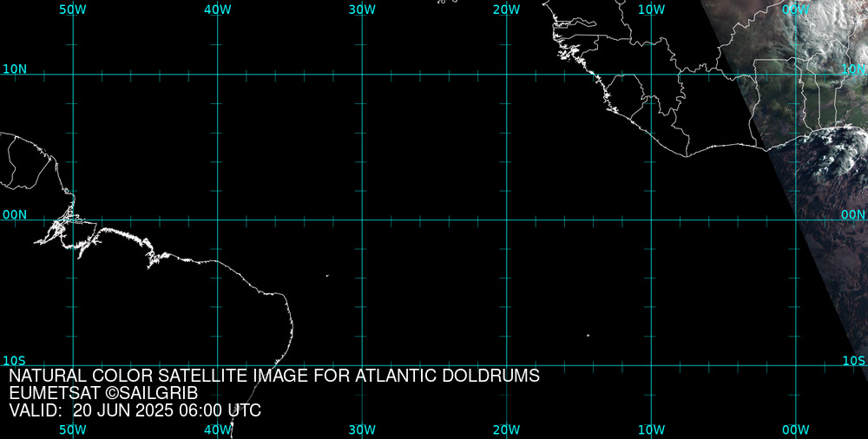This screenshot has width=868, height=439.
Task: Click the 10N latitude label on the left edge
Action: (x=15, y=69)
